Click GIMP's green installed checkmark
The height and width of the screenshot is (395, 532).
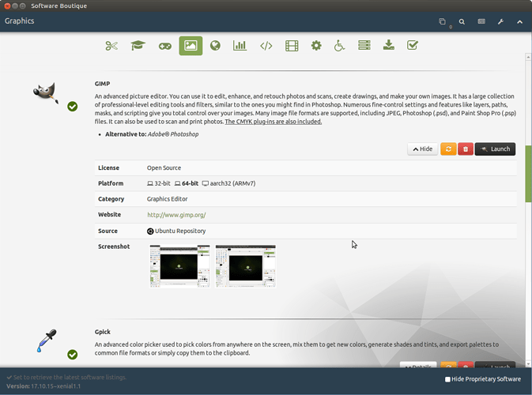click(72, 107)
